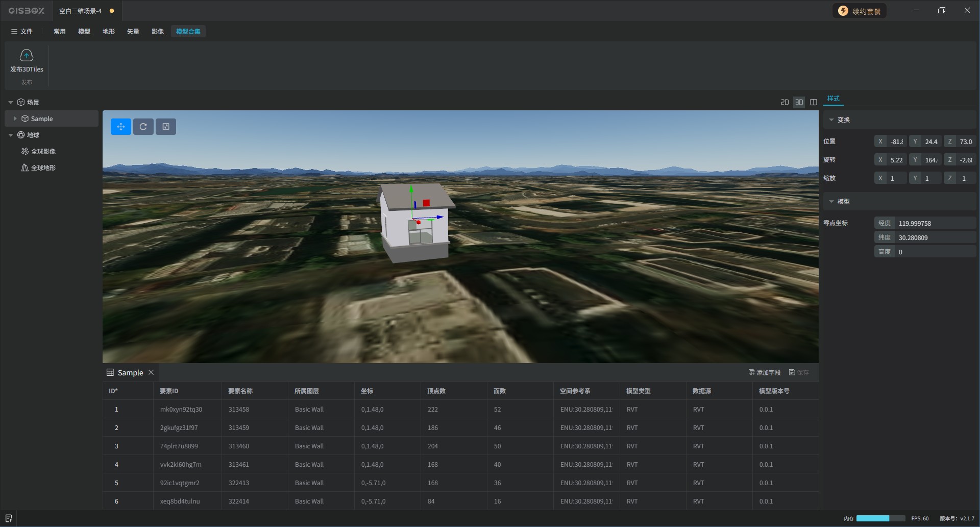Click the Global Terrain layer icon
980x527 pixels.
click(24, 167)
